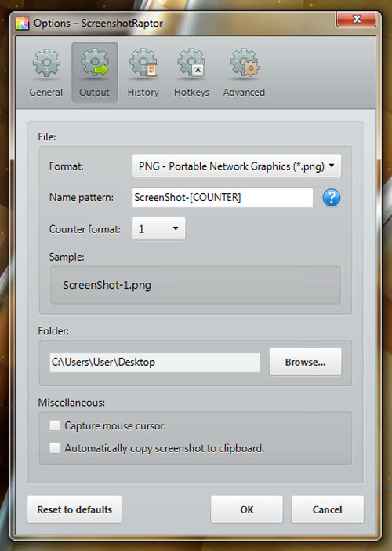Click the Sample: label
This screenshot has height=551, width=392.
67,257
